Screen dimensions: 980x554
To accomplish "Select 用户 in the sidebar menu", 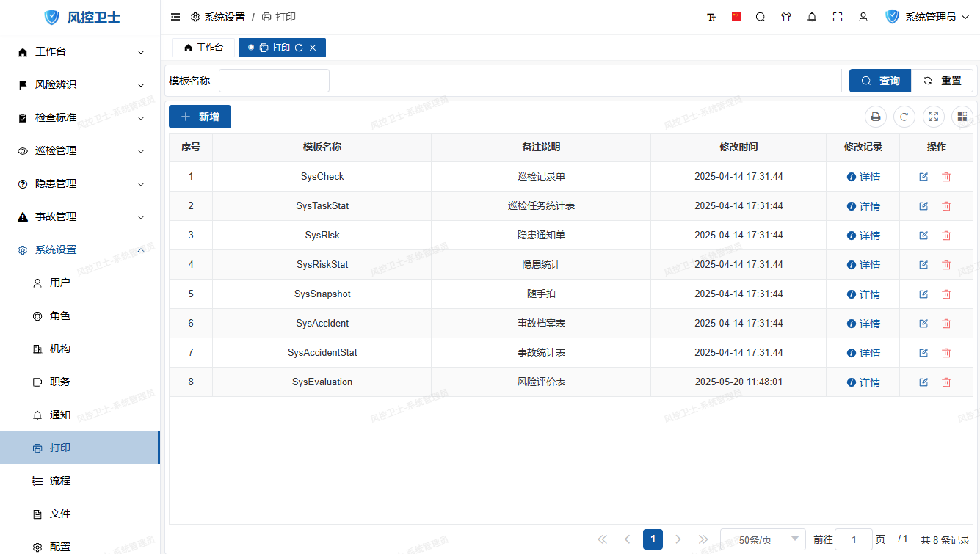I will tap(60, 283).
